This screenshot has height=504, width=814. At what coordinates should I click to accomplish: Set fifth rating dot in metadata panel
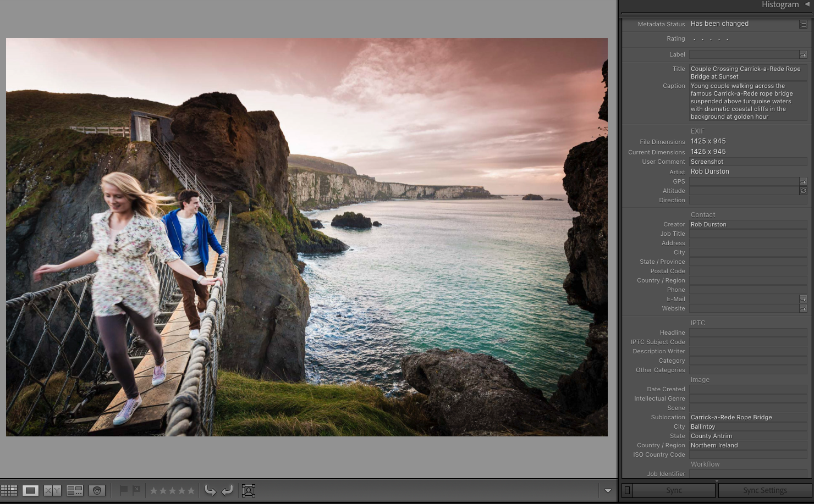click(x=727, y=39)
